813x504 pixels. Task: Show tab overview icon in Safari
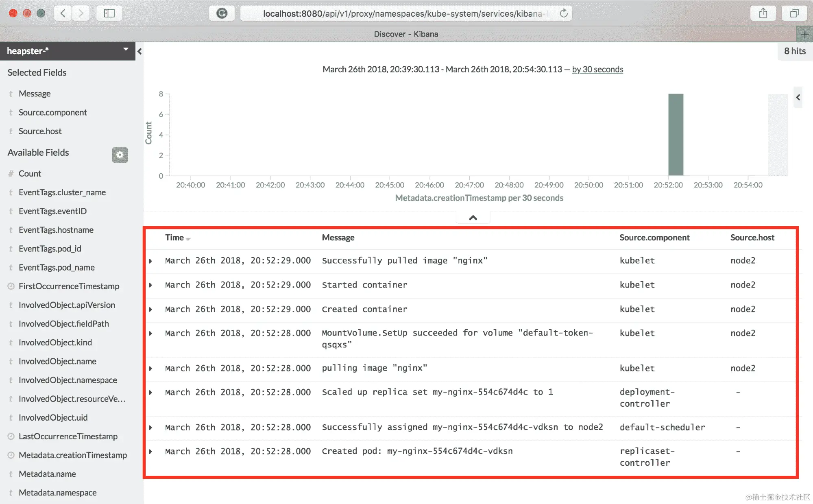coord(794,13)
